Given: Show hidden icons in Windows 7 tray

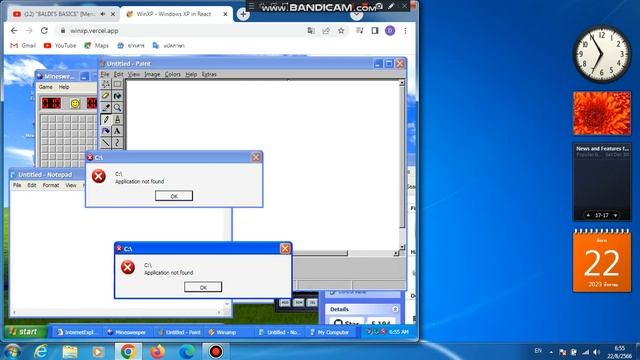Looking at the screenshot, I should tap(551, 351).
